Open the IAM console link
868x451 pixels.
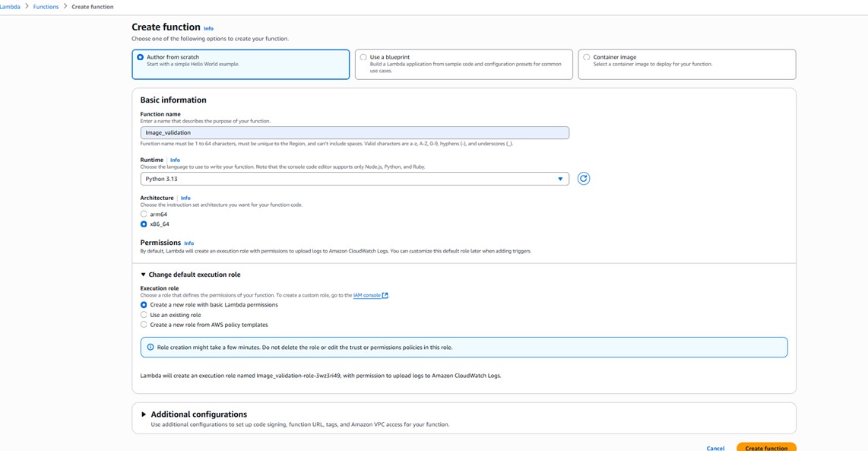(366, 296)
